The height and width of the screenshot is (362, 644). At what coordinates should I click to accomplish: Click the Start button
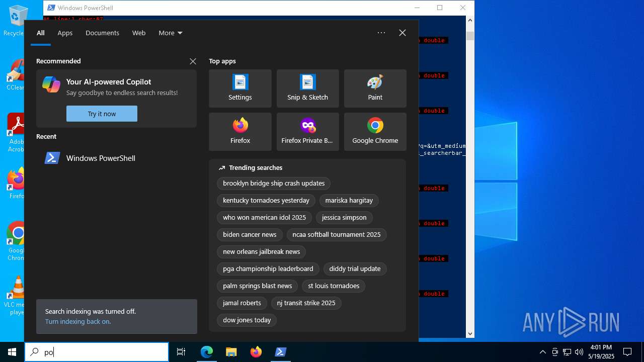coord(12,352)
